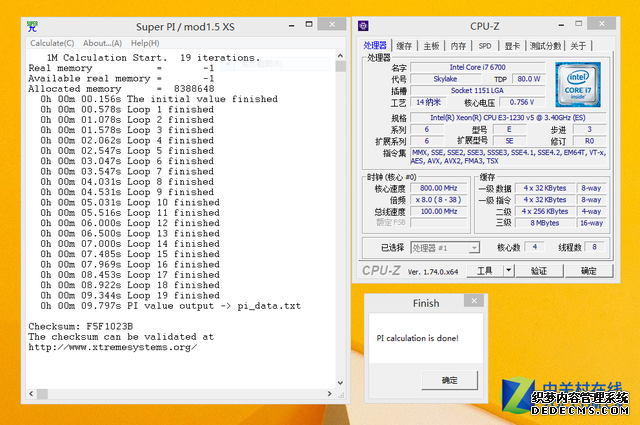The image size is (640, 425).
Task: Minimize the Super PI window
Action: (x=291, y=26)
